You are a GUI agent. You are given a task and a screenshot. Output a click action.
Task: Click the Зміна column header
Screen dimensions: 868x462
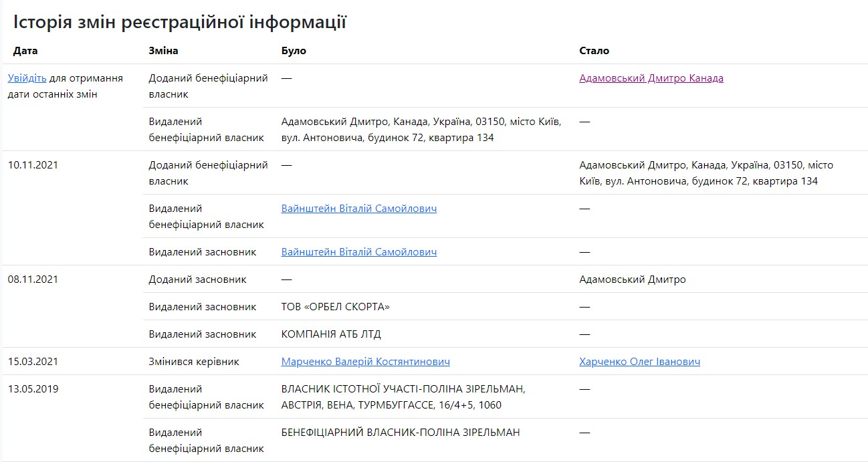[163, 51]
